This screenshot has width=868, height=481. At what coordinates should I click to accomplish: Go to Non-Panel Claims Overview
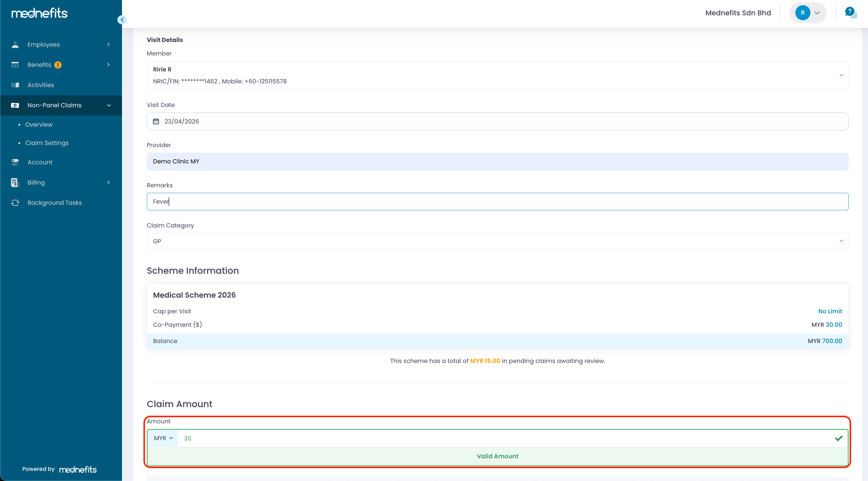39,124
